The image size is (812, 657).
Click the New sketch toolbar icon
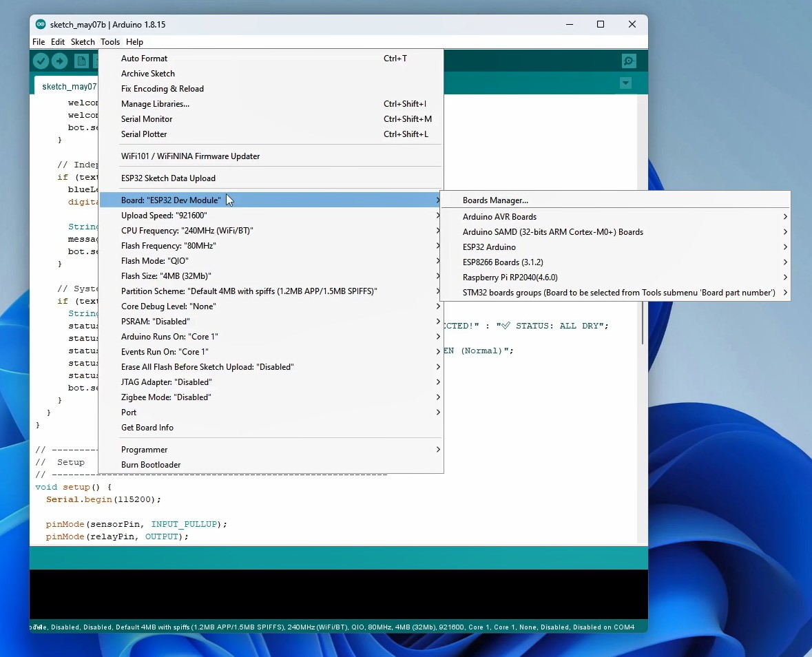[x=81, y=61]
